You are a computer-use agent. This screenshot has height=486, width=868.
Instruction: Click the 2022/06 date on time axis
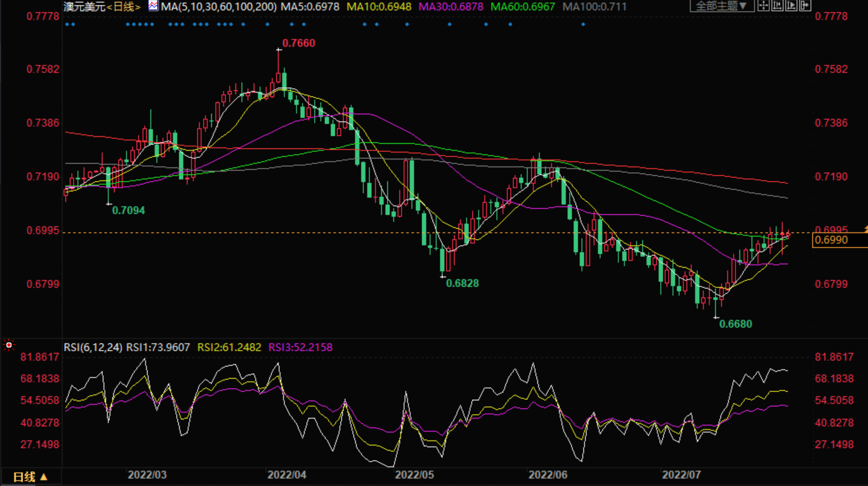tap(548, 475)
